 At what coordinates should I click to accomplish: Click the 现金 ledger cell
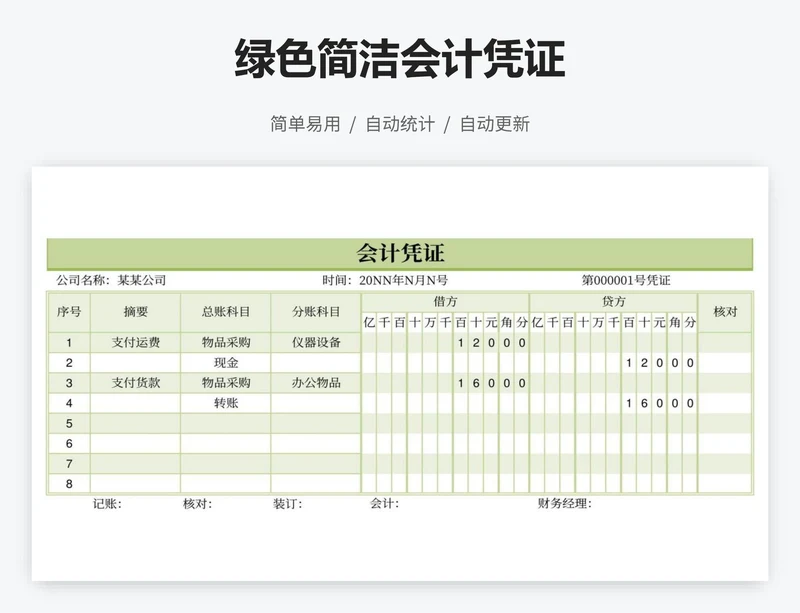pyautogui.click(x=226, y=363)
